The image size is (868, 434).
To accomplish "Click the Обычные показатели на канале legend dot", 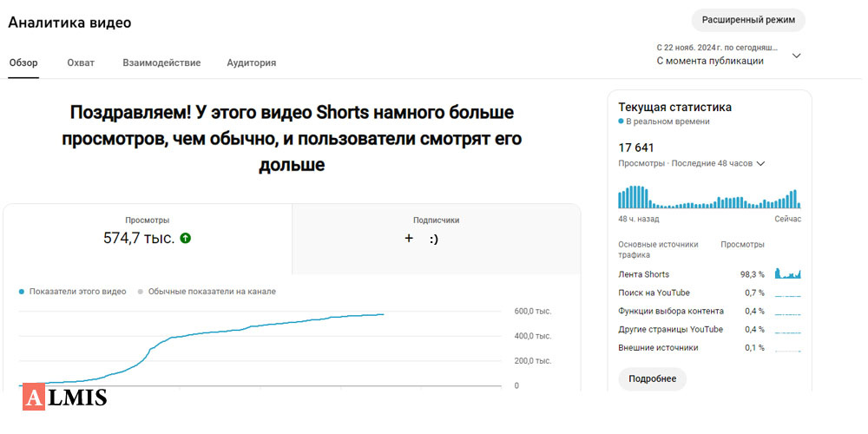I will click(x=140, y=292).
